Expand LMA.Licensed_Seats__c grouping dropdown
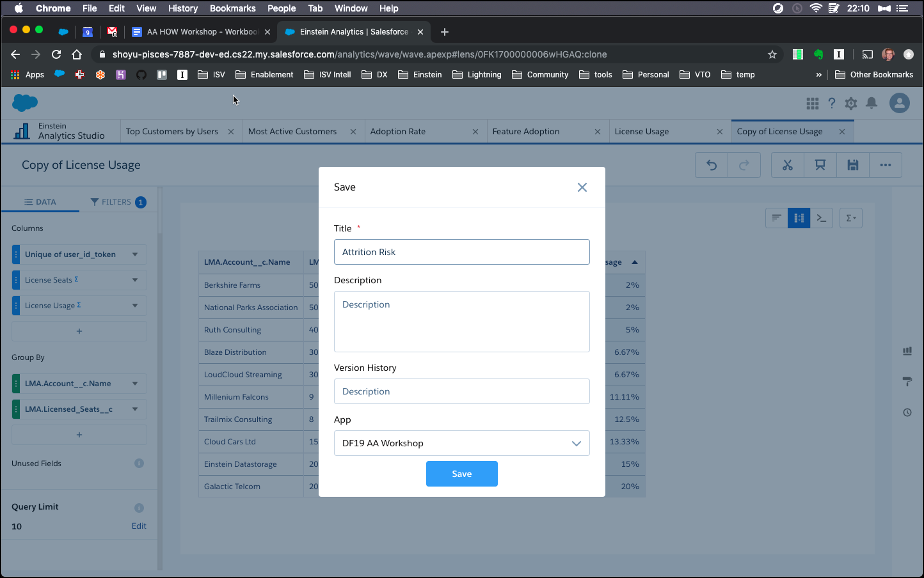The image size is (924, 578). pos(135,409)
